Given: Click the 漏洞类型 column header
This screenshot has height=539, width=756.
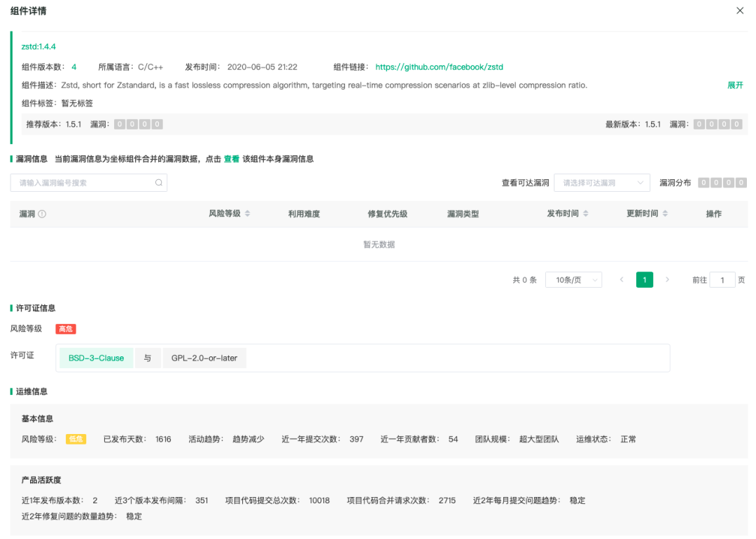Looking at the screenshot, I should click(x=463, y=214).
